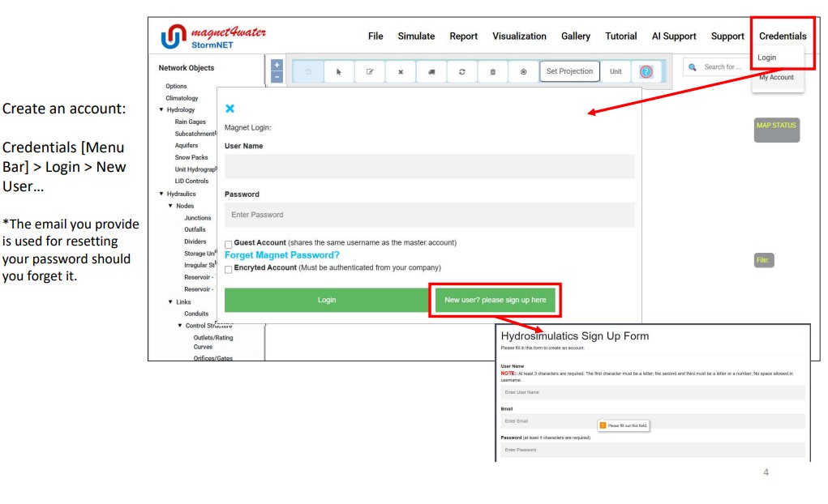Screen dimensions: 828x504
Task: Click the magnet4water StormNET logo
Action: (x=212, y=37)
